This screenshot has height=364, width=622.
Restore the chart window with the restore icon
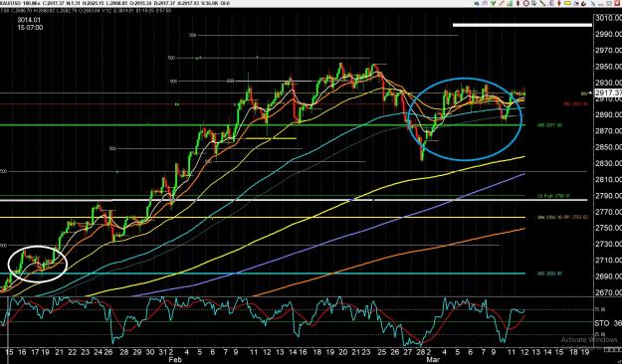click(609, 3)
